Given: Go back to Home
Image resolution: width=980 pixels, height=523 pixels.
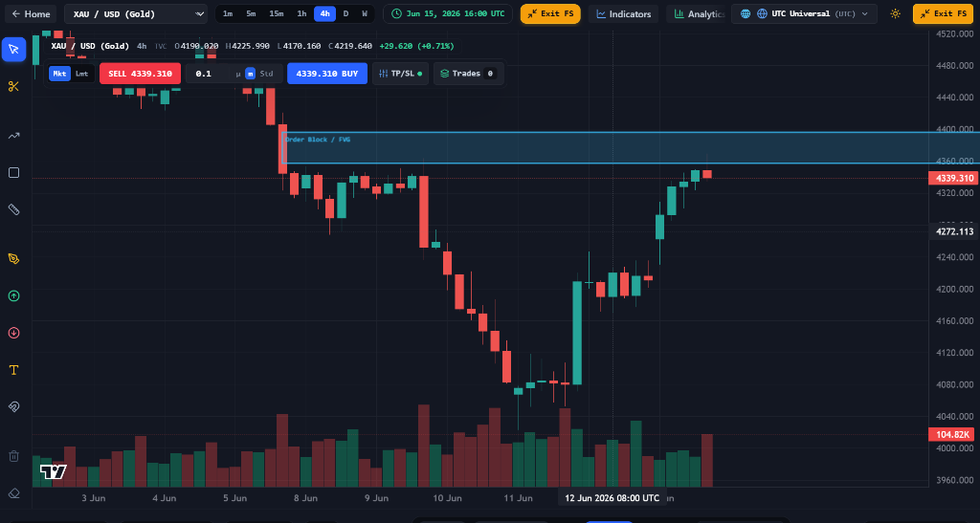Looking at the screenshot, I should point(32,13).
